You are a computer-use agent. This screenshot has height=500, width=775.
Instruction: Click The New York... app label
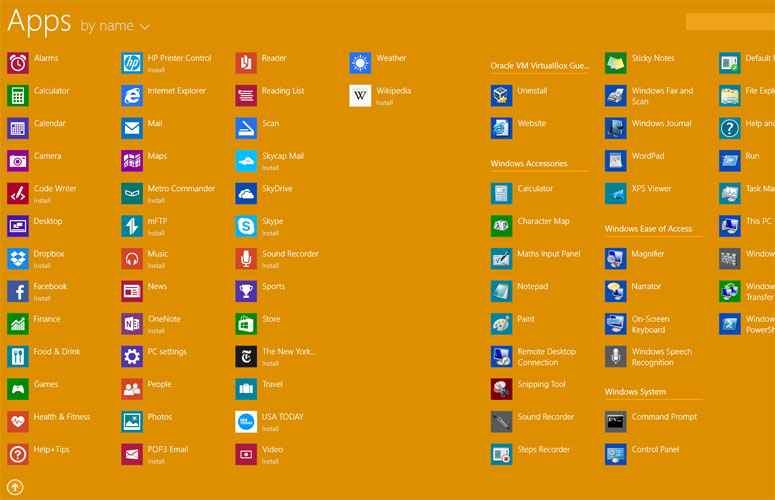pyautogui.click(x=289, y=352)
